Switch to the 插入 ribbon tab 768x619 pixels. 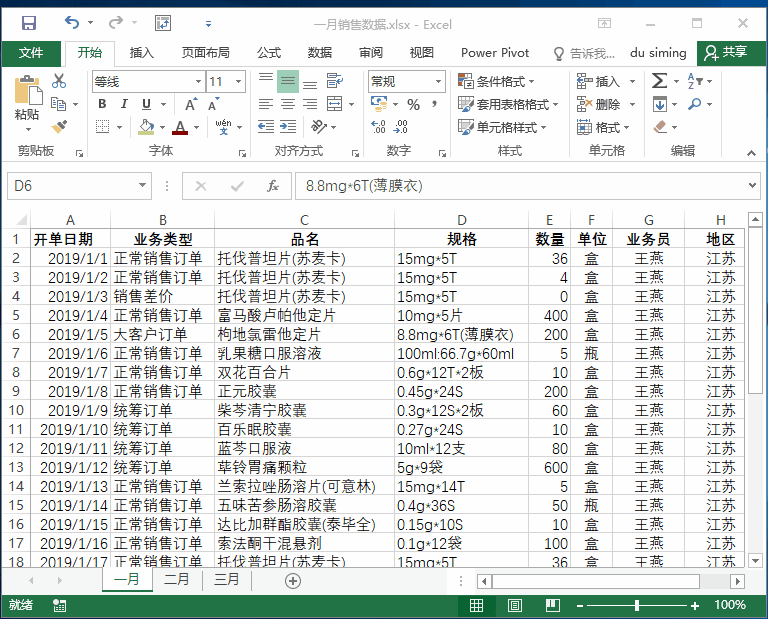coord(142,53)
